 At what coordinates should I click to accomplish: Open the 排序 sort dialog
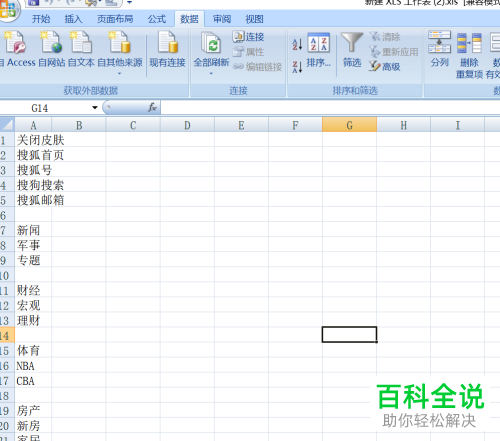[319, 50]
